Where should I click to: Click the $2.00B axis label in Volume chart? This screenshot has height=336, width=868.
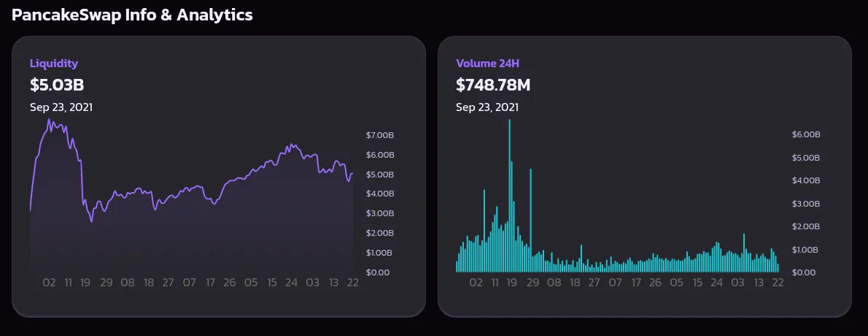click(x=805, y=226)
